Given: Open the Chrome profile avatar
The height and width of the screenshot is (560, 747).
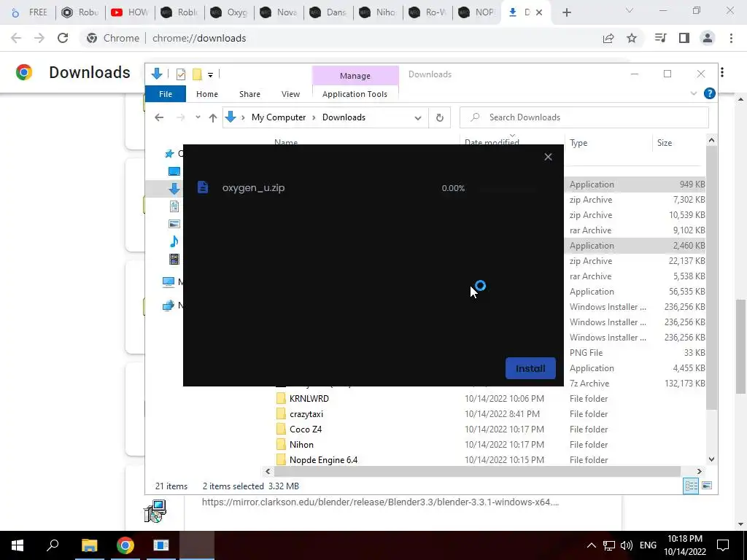Looking at the screenshot, I should [x=708, y=38].
